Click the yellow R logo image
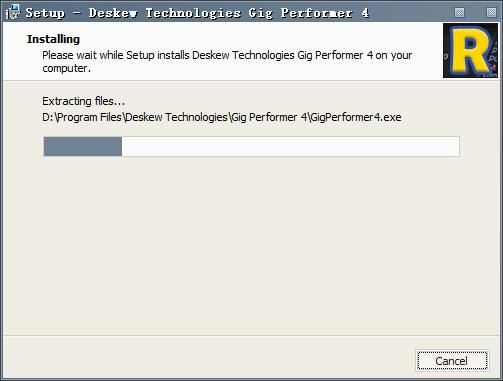 470,50
